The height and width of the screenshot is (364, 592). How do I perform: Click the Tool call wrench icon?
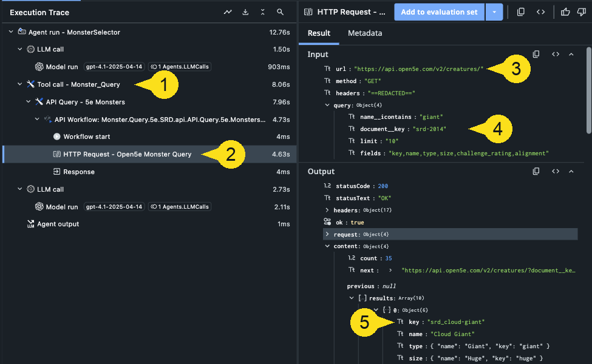[30, 84]
